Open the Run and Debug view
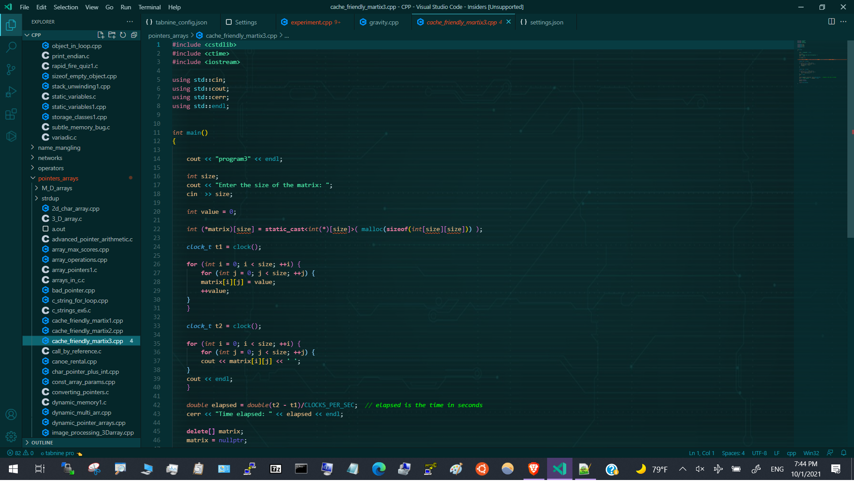Screen dimensions: 854x504 pyautogui.click(x=11, y=92)
